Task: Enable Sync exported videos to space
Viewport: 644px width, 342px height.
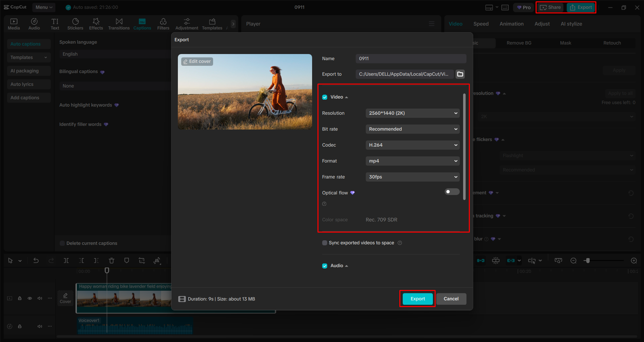Action: click(325, 243)
